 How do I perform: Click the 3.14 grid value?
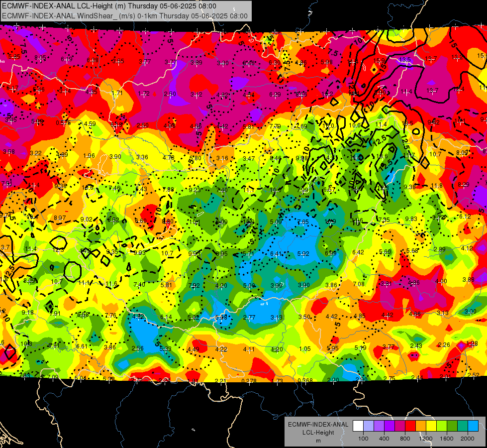65,91
